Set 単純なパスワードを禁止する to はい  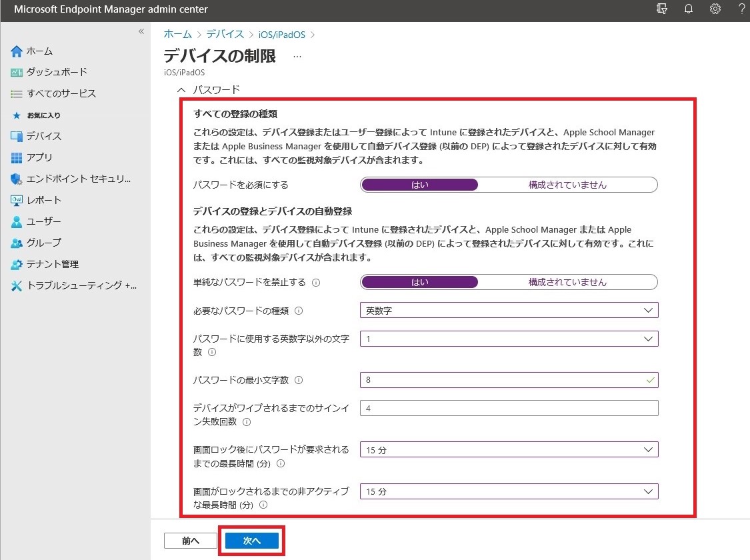click(x=419, y=282)
